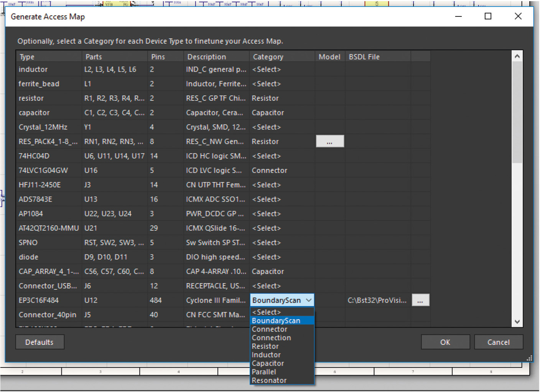This screenshot has height=392, width=540.
Task: Choose Resonator in the dropdown list
Action: 269,381
